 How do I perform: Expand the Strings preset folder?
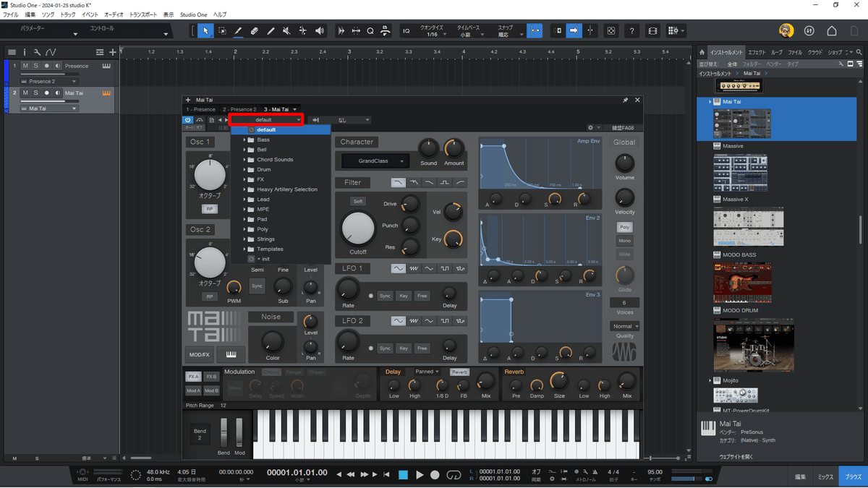[x=244, y=239]
